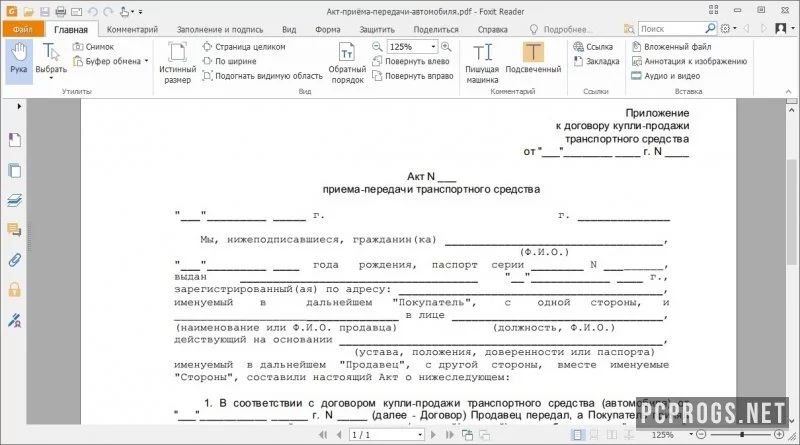Switch to facing pages display mode

point(612,435)
